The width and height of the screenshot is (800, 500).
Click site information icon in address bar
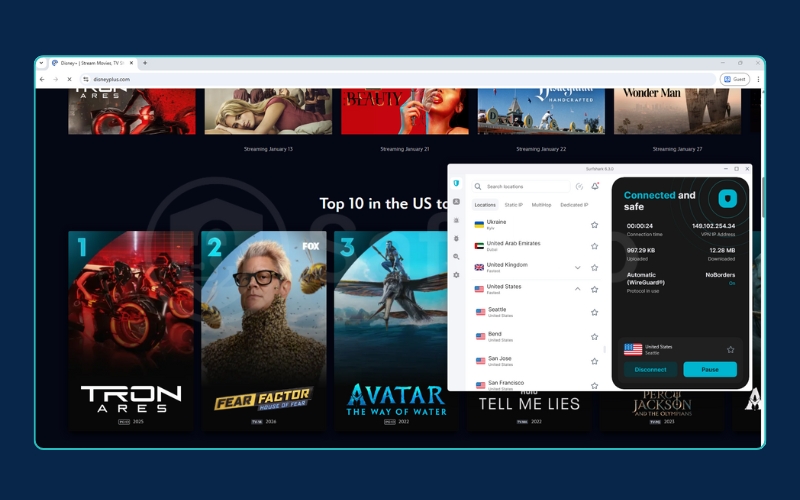tap(86, 79)
